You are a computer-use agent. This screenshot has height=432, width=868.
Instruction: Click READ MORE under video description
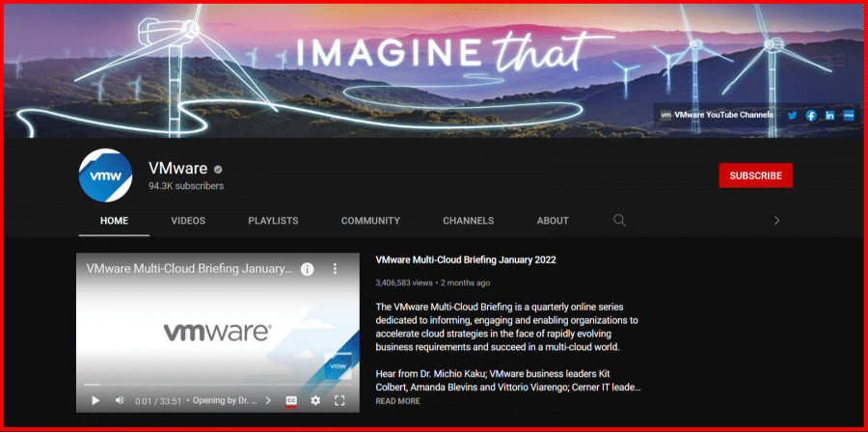[397, 401]
